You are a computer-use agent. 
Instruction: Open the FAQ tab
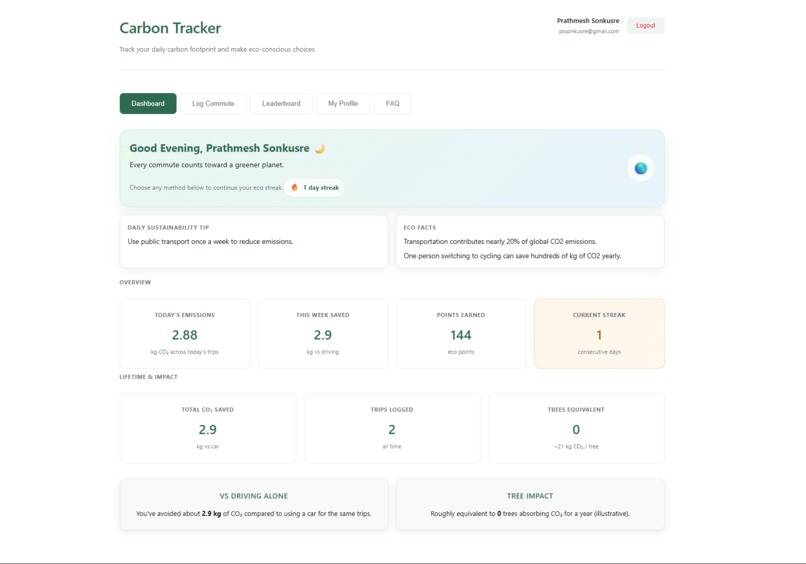click(393, 103)
